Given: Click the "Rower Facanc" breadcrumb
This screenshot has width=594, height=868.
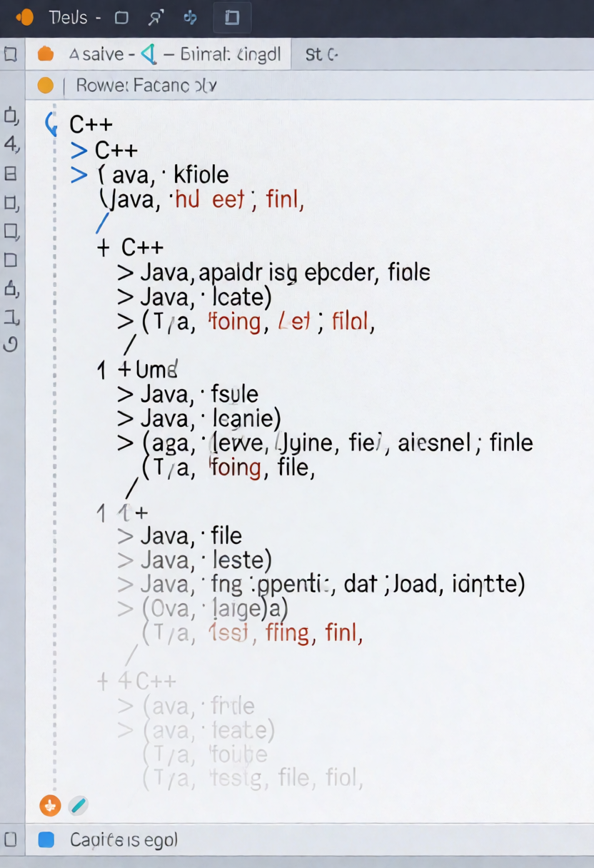Looking at the screenshot, I should point(146,86).
